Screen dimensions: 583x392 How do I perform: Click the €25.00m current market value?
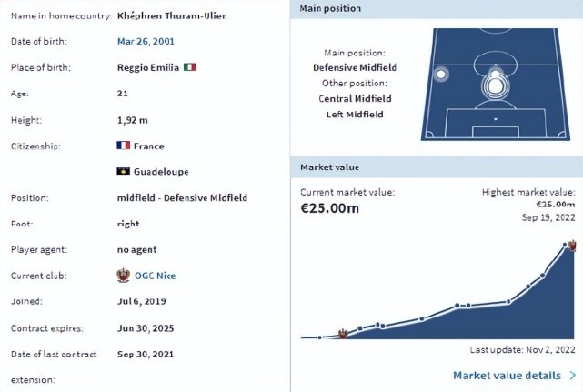(x=330, y=208)
